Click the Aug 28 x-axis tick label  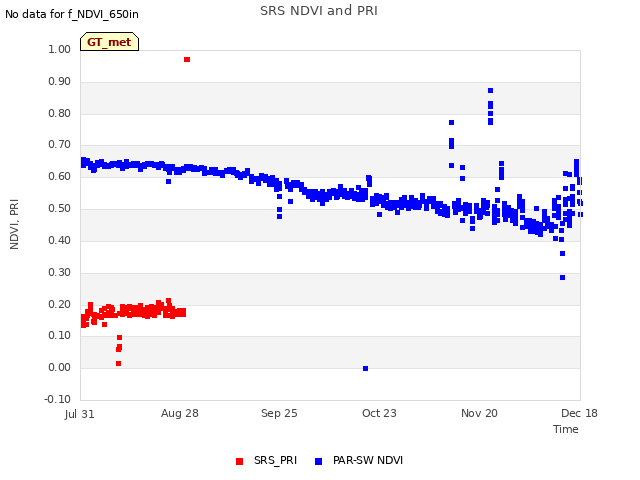180,413
